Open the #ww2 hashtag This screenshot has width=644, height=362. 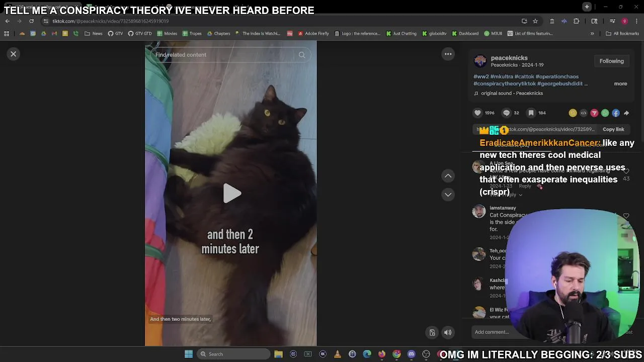point(481,77)
